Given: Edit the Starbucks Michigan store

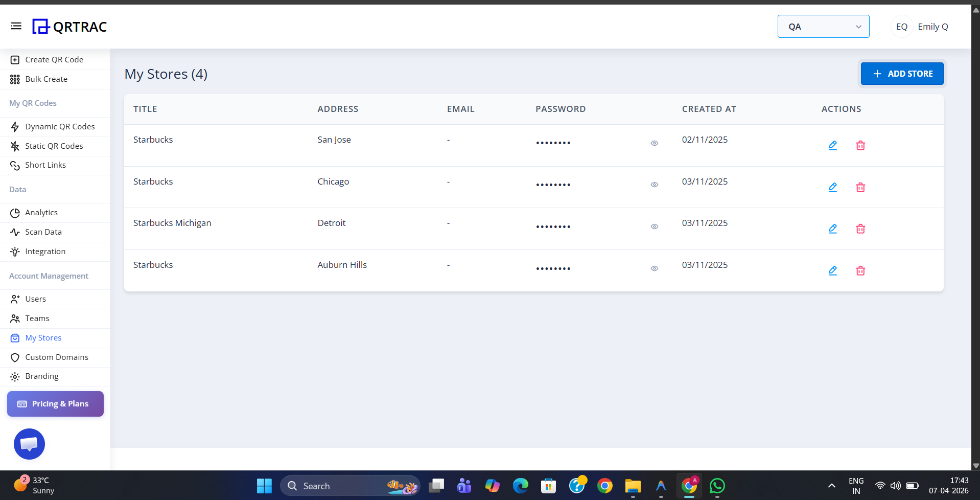Looking at the screenshot, I should (833, 229).
